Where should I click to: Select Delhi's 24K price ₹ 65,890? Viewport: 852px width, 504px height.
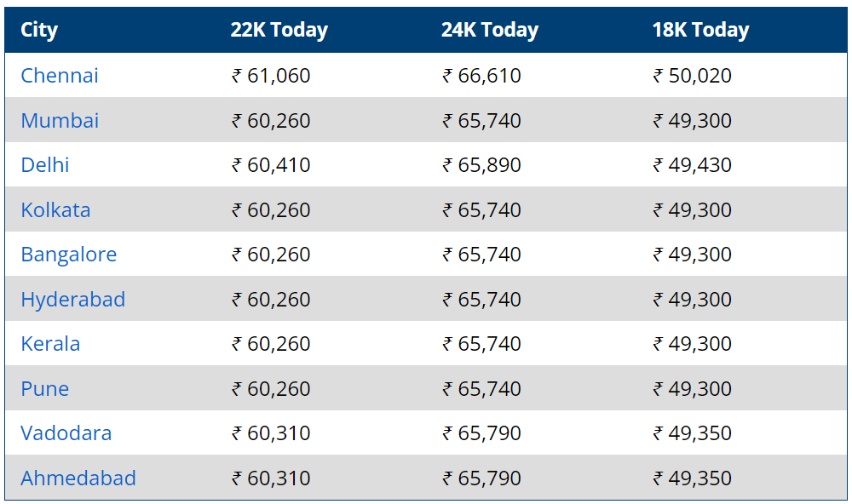481,165
